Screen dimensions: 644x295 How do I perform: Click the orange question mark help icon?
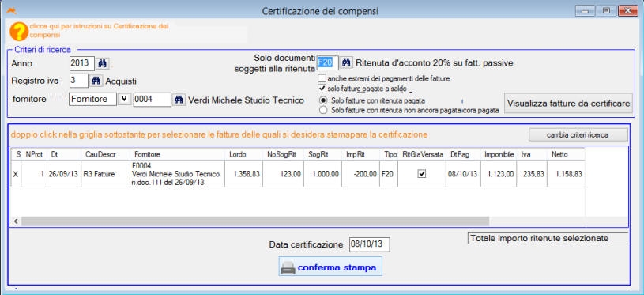click(x=19, y=32)
